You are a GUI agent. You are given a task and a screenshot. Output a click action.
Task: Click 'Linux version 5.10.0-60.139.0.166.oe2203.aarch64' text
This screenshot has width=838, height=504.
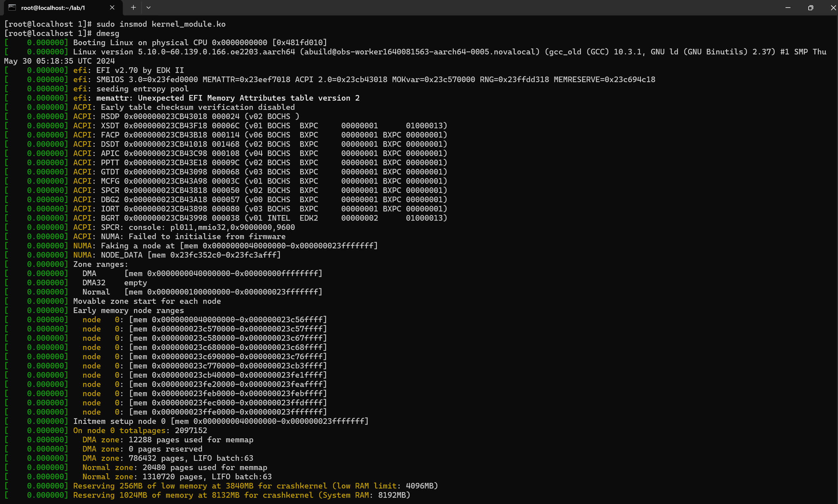184,52
